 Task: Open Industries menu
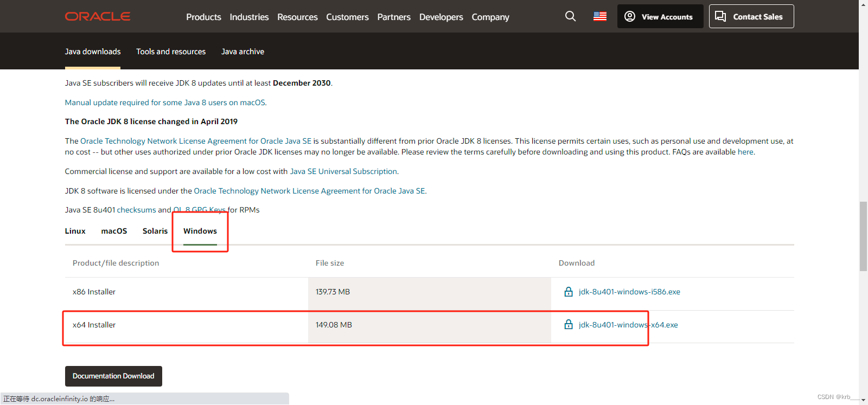[249, 17]
